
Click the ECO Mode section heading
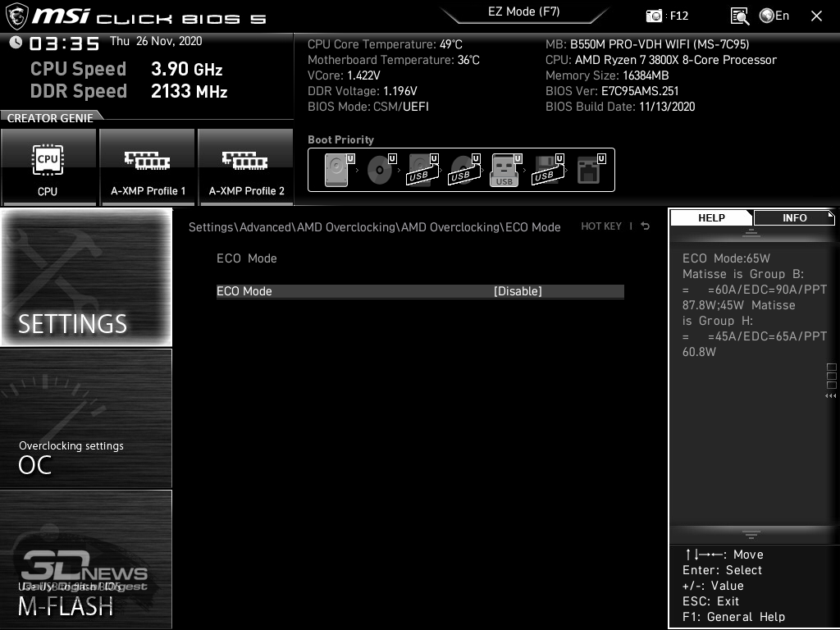coord(246,258)
